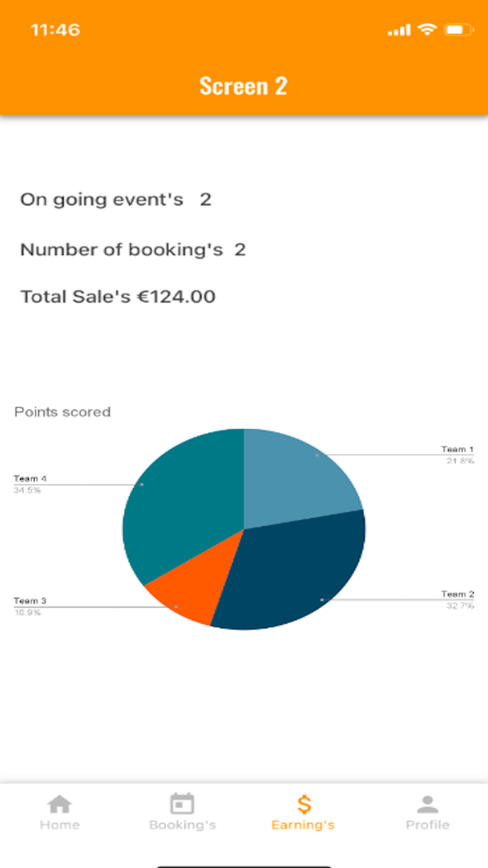Tap the status bar clock showing 11:46
Viewport: 488px width, 868px height.
coord(55,30)
